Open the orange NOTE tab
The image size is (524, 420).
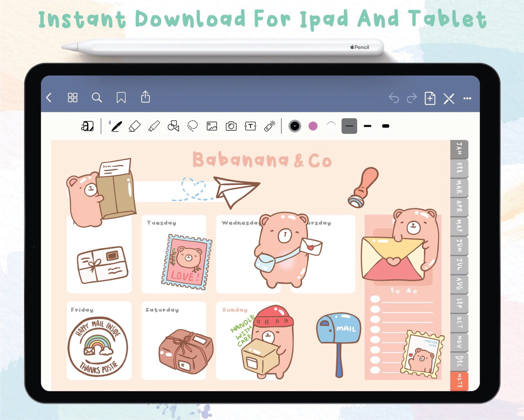click(459, 381)
